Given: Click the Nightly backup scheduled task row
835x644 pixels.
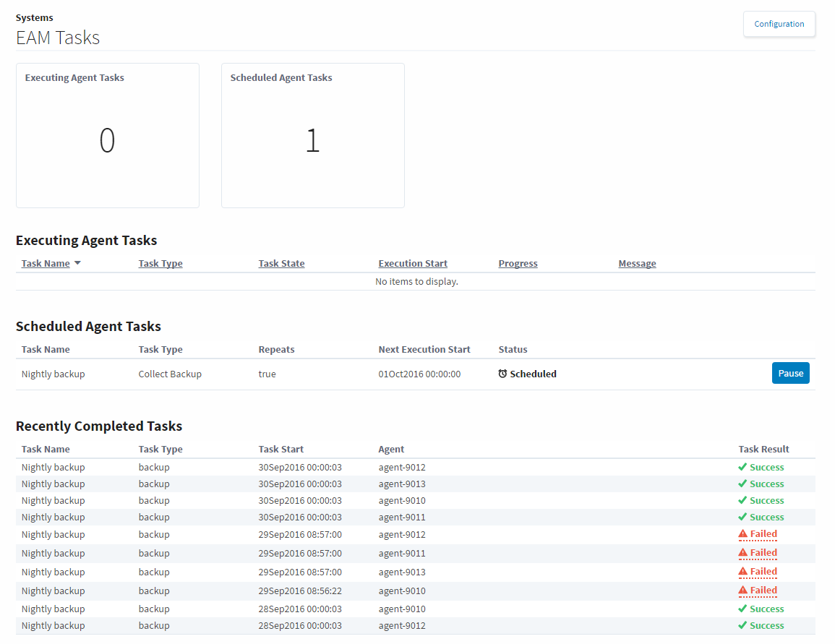Looking at the screenshot, I should (x=53, y=374).
